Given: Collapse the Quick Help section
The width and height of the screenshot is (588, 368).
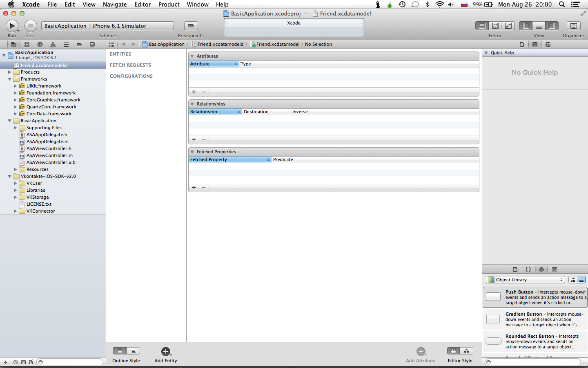Looking at the screenshot, I should pos(486,53).
